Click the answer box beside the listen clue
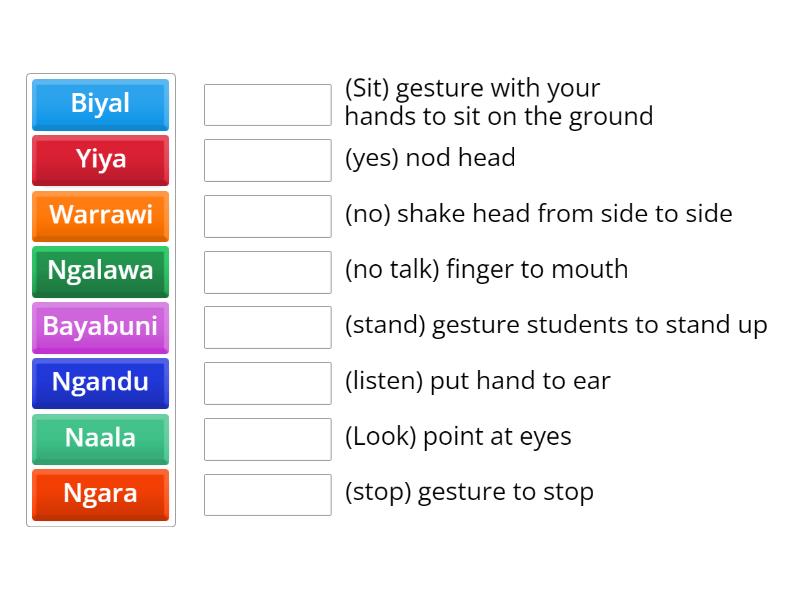Screen dimensions: 800x600 267,381
